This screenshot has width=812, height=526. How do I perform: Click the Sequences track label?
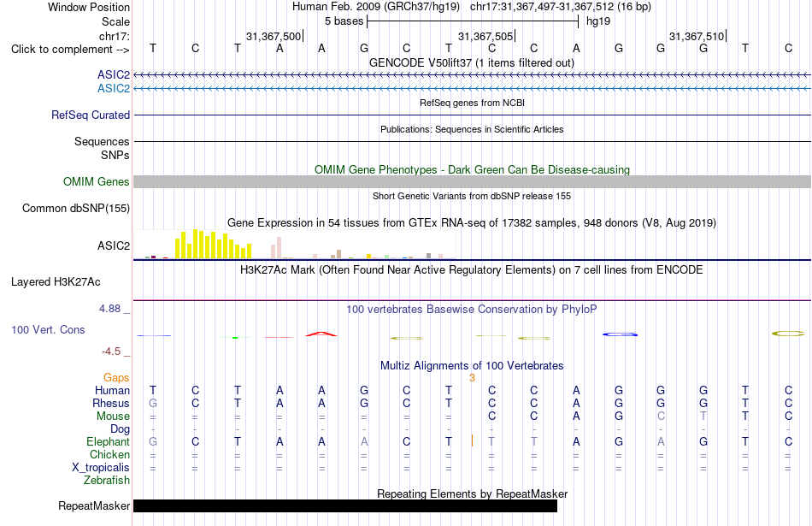102,141
